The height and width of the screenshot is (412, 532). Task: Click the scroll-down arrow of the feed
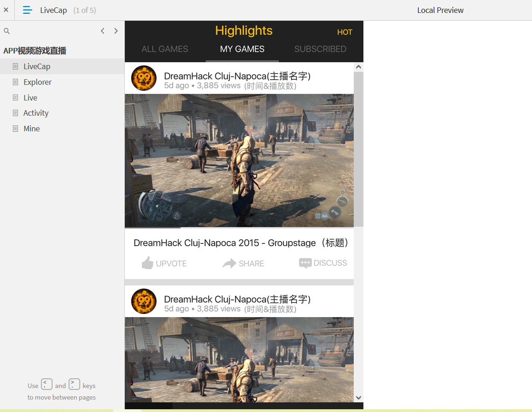click(358, 398)
